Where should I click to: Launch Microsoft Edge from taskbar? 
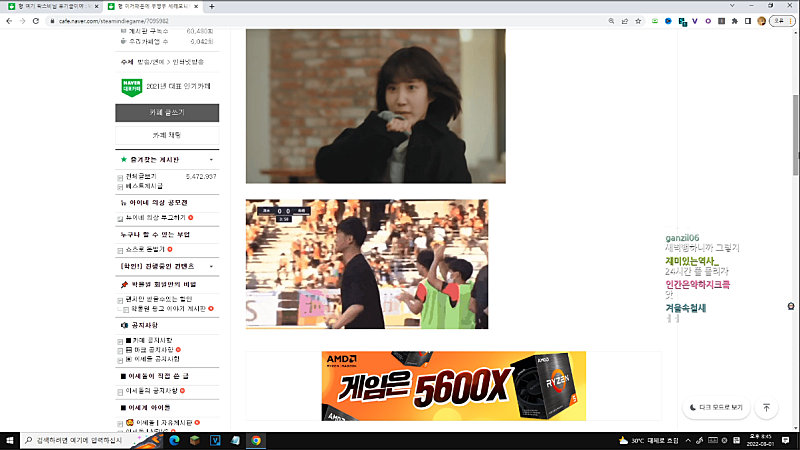tap(174, 440)
